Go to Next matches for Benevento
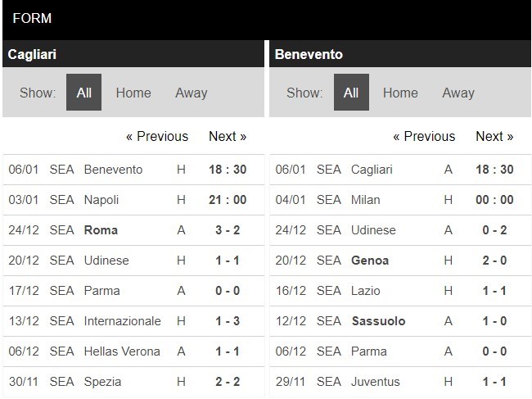The width and height of the screenshot is (532, 399). click(x=494, y=136)
